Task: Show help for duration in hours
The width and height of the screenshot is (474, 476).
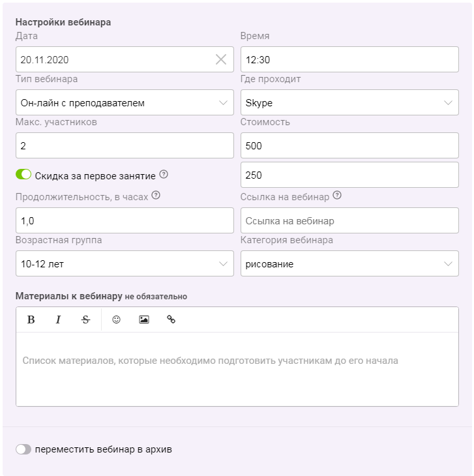Action: [x=156, y=196]
